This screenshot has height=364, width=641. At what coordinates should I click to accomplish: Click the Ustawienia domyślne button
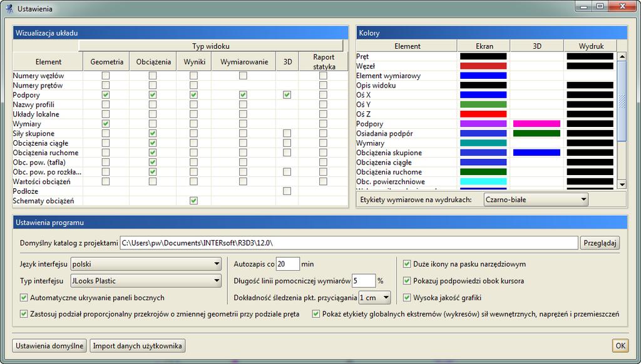49,346
